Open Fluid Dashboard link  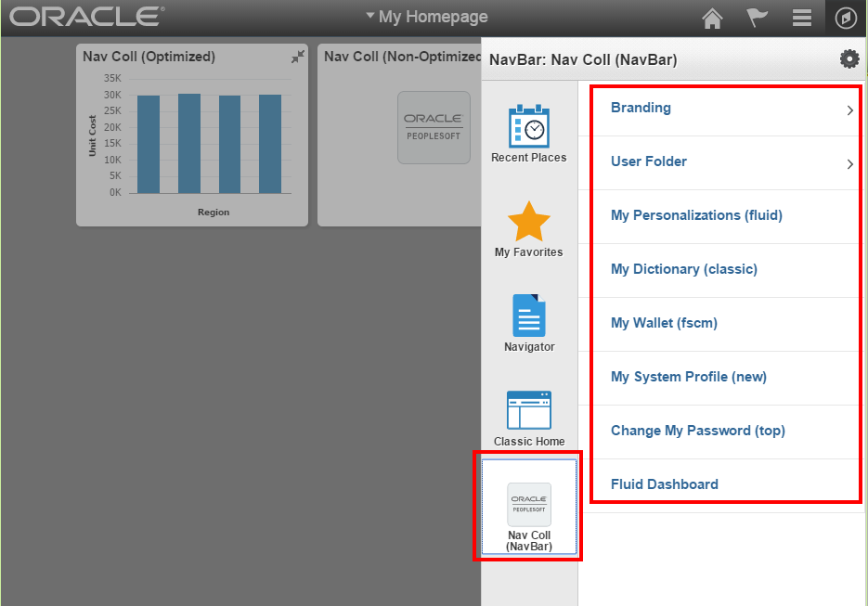665,484
